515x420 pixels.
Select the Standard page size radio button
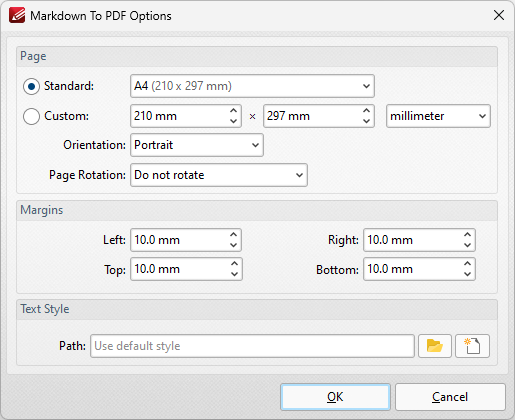tap(31, 86)
